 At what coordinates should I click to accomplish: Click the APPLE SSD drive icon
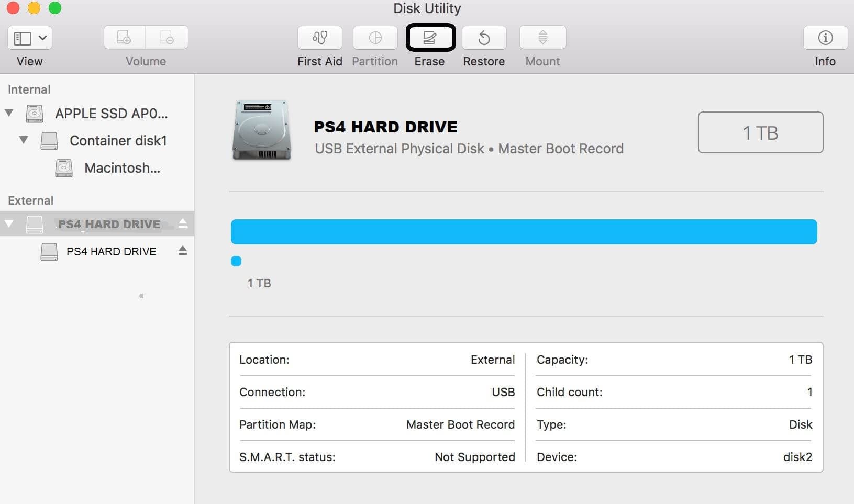point(35,113)
